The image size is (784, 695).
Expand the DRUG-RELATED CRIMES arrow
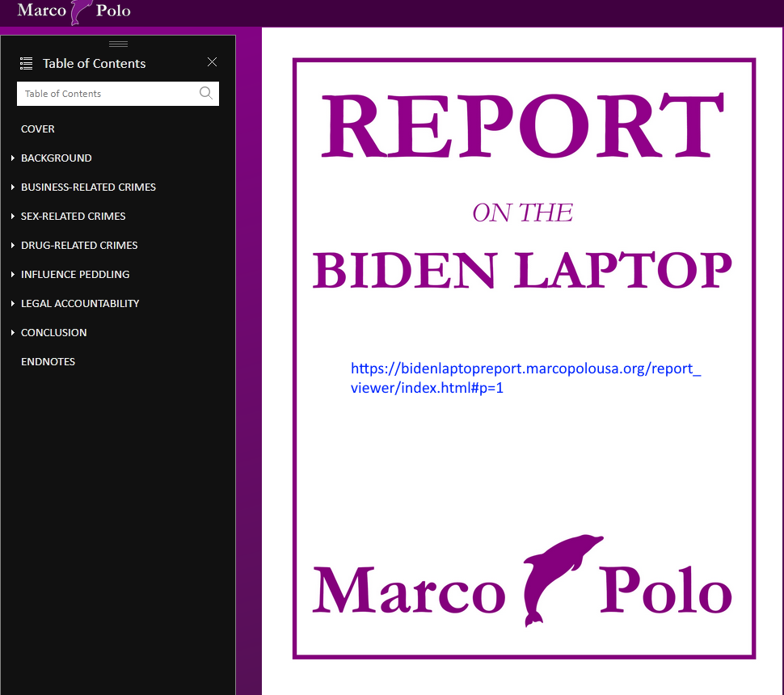[x=12, y=245]
